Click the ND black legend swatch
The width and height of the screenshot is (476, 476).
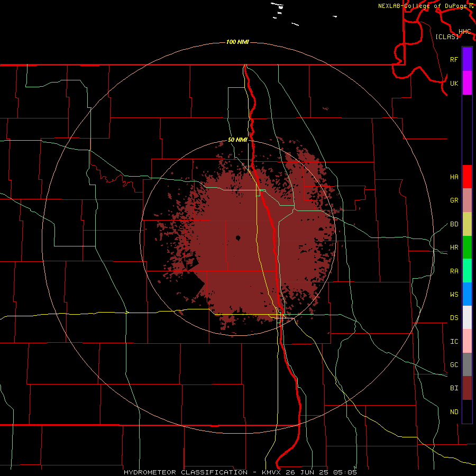(x=467, y=411)
